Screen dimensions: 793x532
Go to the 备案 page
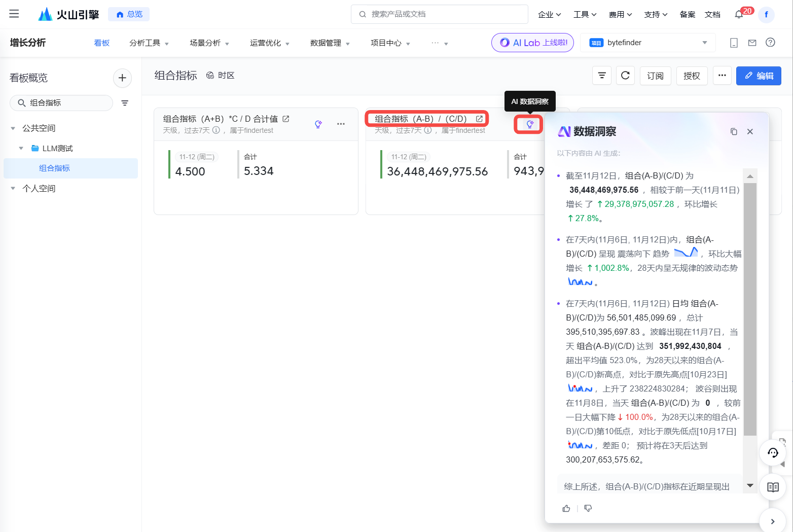pos(688,14)
